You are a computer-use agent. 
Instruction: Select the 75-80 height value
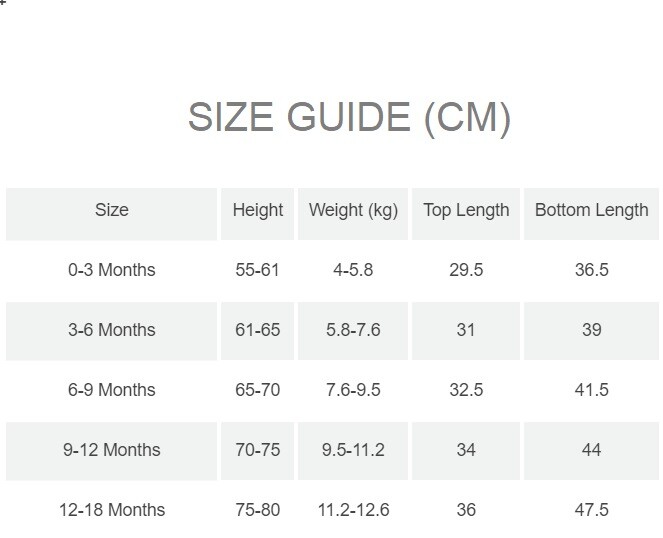coord(258,510)
